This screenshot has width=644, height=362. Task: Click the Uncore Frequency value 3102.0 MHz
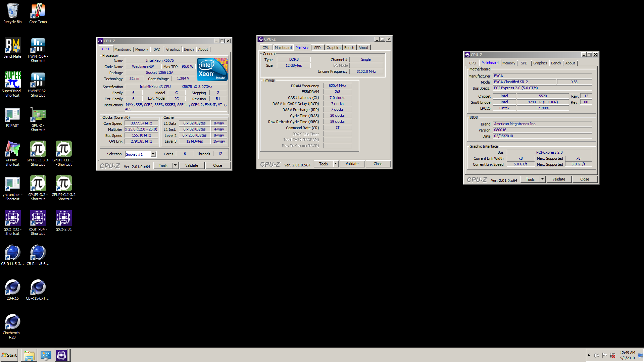pyautogui.click(x=366, y=71)
